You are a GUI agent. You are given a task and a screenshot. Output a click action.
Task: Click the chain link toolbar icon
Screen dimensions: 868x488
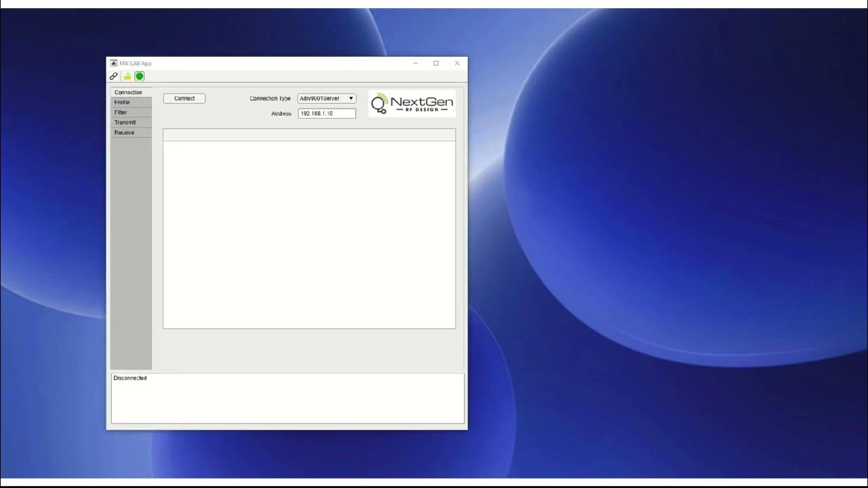[x=114, y=76]
